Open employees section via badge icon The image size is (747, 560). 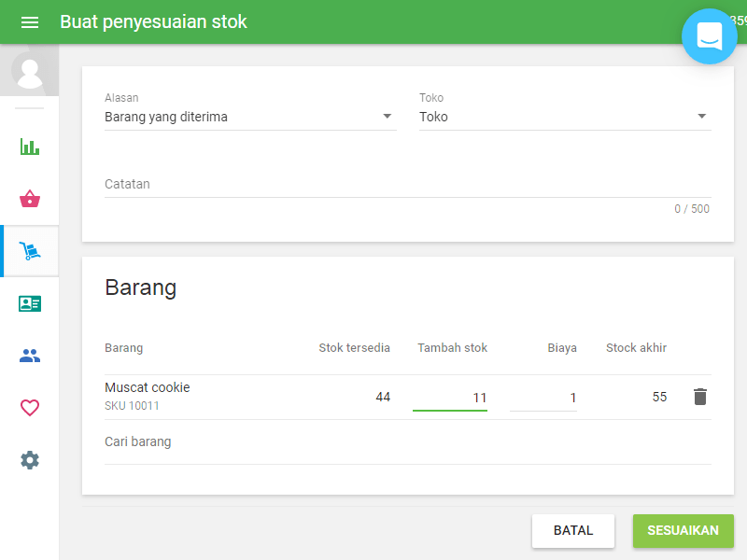29,303
